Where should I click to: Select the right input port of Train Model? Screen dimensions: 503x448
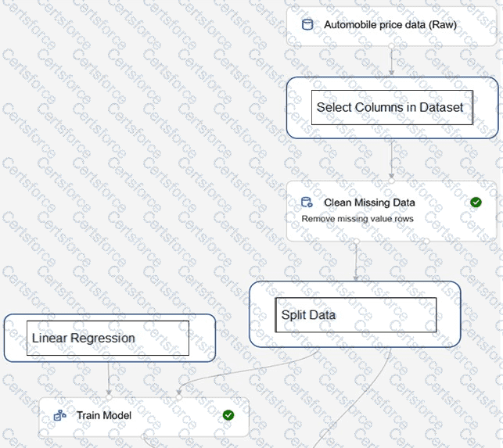click(x=178, y=397)
